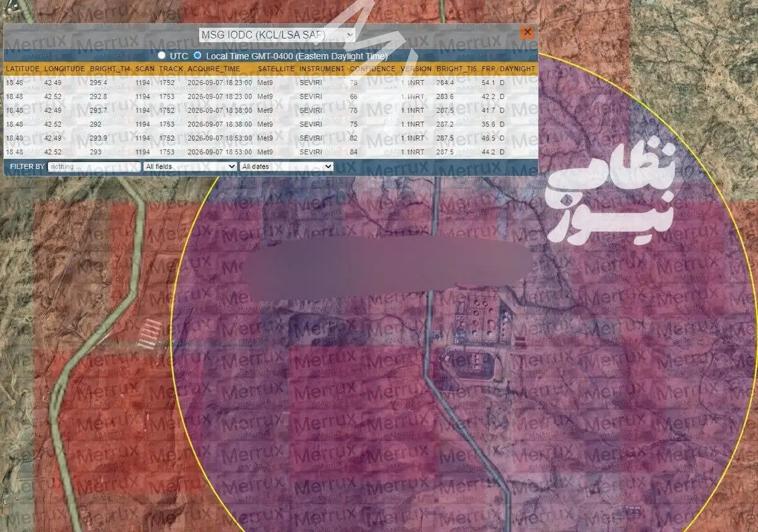Sort by the BRIGHT_TI5 column header
The image size is (758, 532).
(x=457, y=68)
